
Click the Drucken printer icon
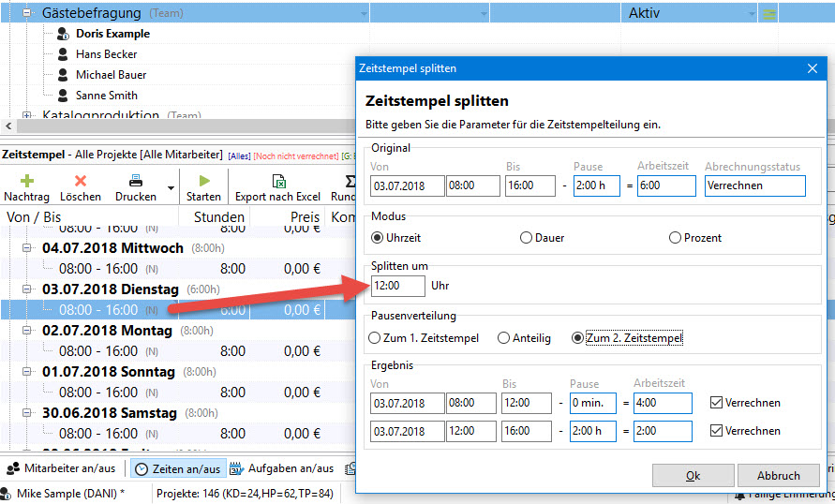(x=136, y=181)
